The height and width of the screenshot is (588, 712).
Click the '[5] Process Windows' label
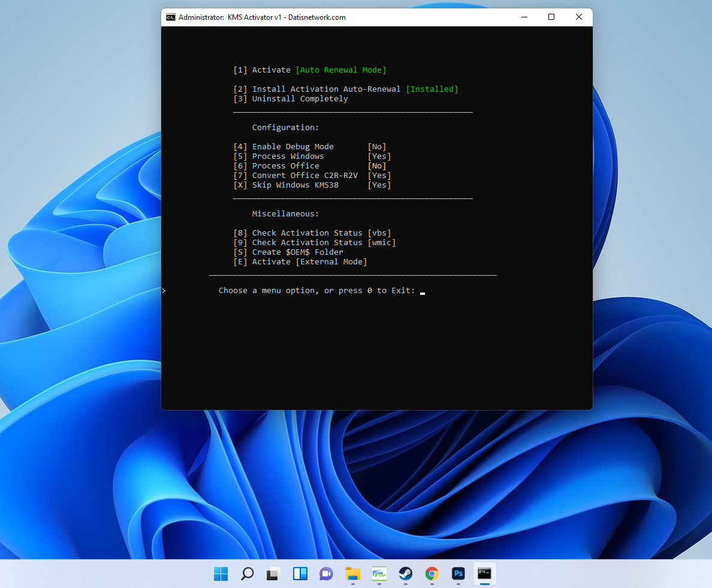(279, 156)
